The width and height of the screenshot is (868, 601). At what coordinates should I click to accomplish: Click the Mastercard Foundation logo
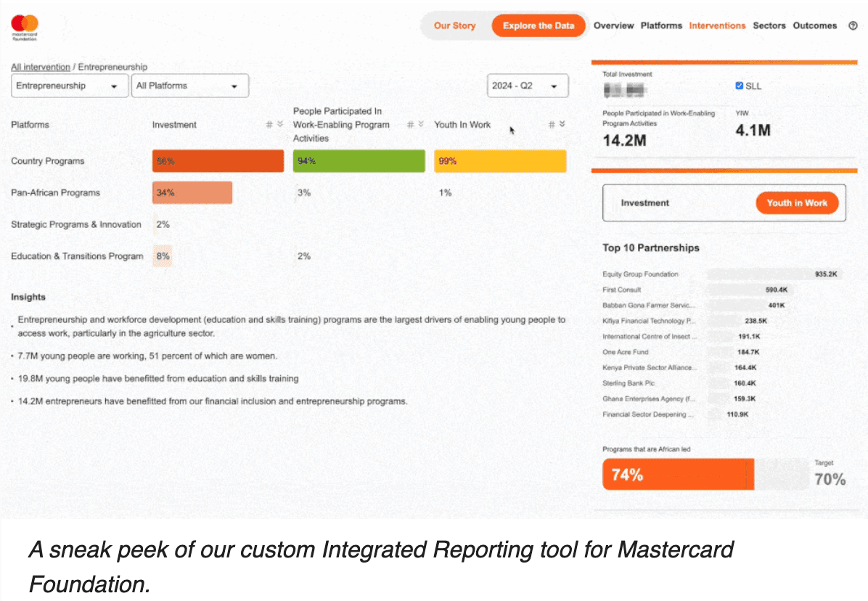(x=25, y=26)
